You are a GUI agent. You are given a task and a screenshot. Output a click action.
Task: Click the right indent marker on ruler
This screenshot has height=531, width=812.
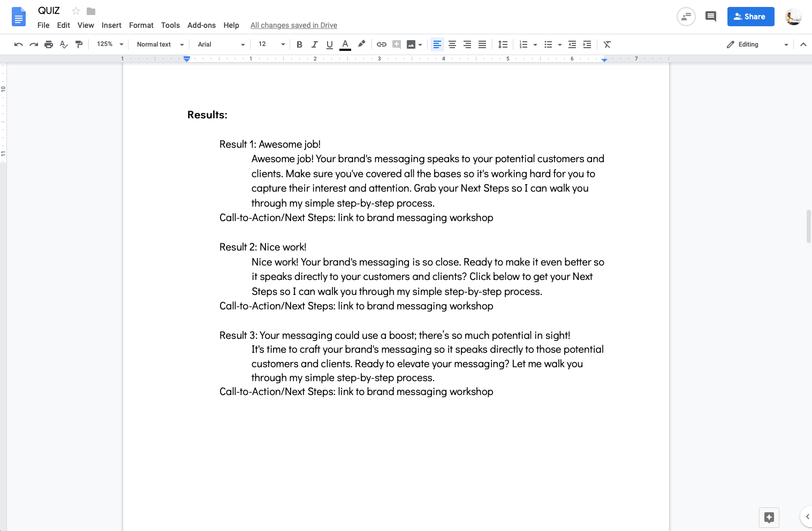click(x=604, y=59)
